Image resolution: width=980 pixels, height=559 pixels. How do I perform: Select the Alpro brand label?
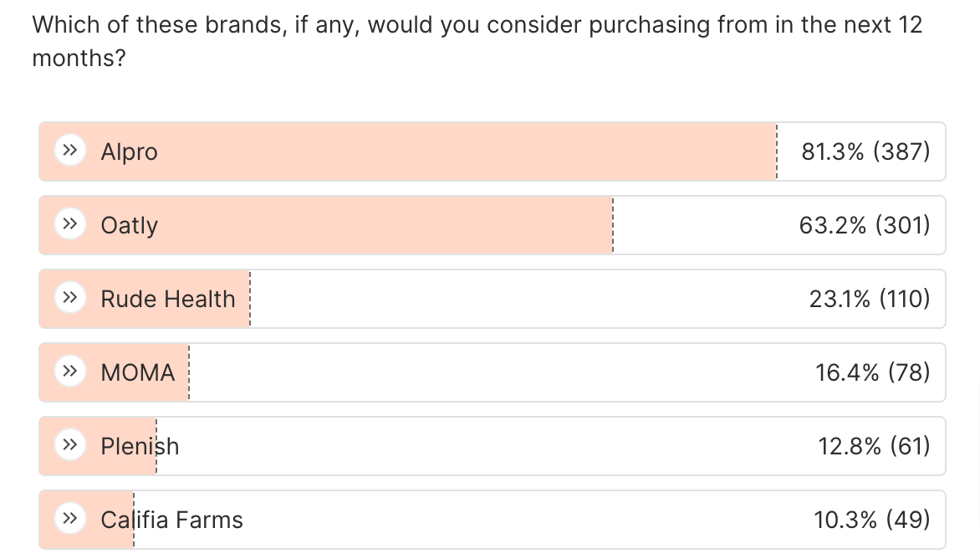pyautogui.click(x=129, y=151)
